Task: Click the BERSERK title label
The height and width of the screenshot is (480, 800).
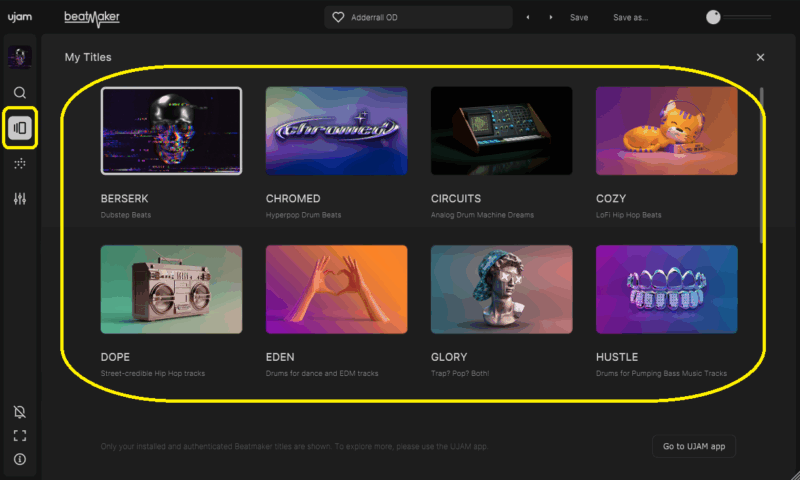Action: 124,198
